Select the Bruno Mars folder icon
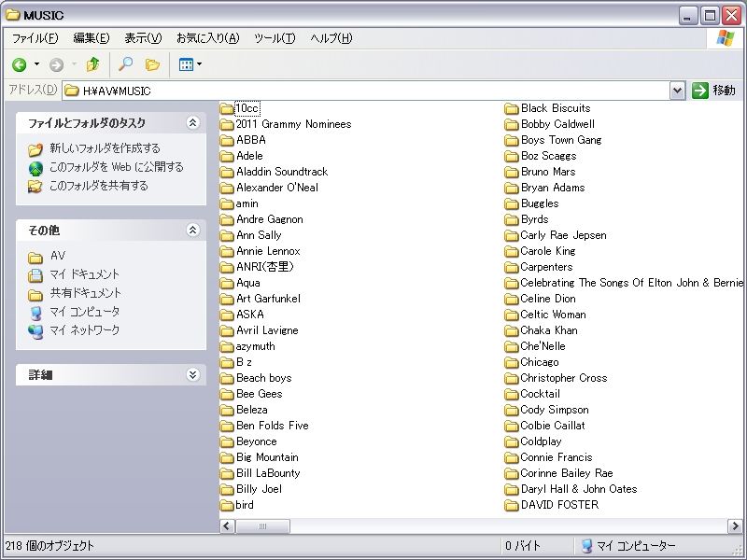Viewport: 747px width, 560px height. [x=511, y=172]
